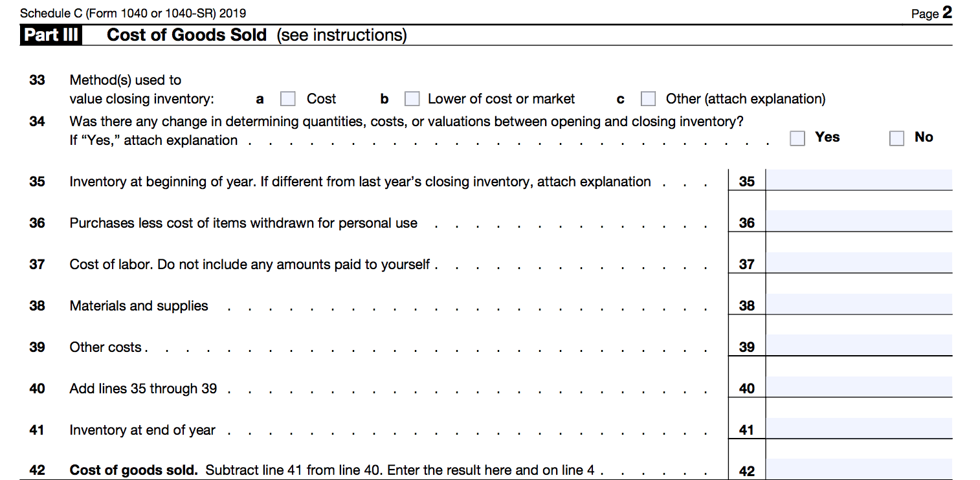Tick the 'Lower of cost or market' checkbox
980x480 pixels.
[x=412, y=99]
